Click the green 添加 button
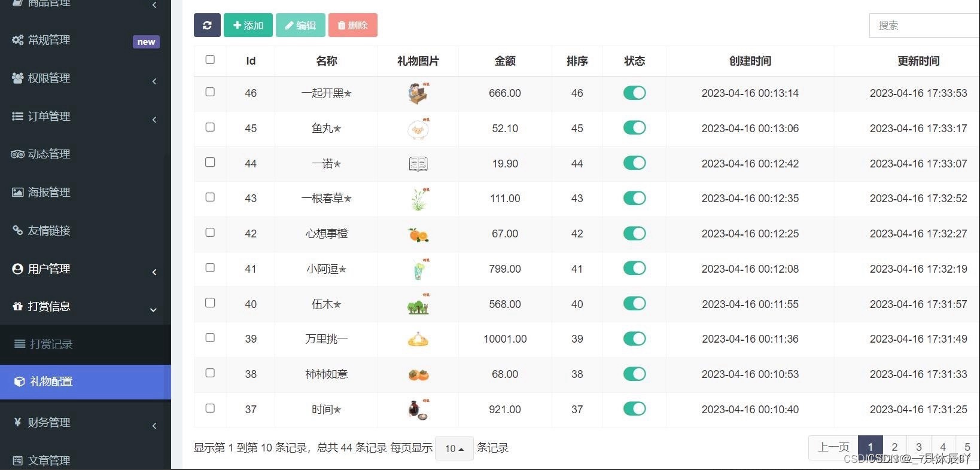 point(248,25)
